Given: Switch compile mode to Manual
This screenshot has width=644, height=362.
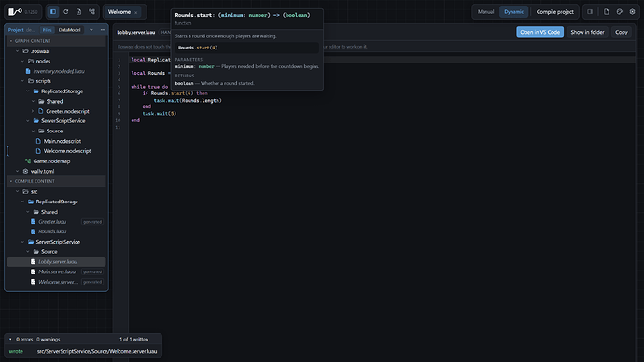Looking at the screenshot, I should pos(485,12).
